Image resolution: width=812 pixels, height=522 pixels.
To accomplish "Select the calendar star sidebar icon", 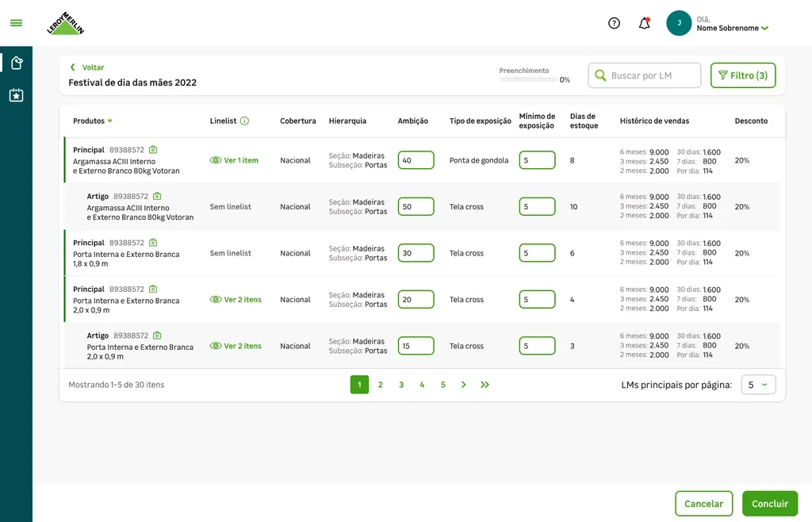I will coord(17,95).
